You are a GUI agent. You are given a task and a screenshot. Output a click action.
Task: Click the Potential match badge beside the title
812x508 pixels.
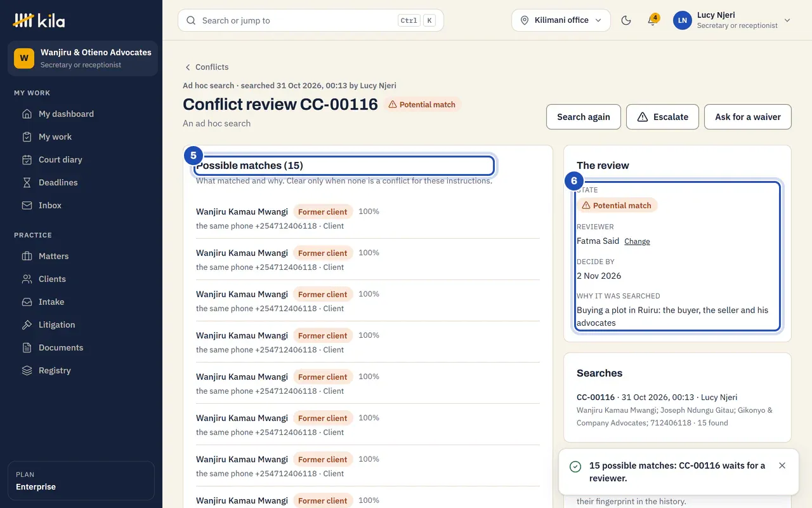coord(422,104)
